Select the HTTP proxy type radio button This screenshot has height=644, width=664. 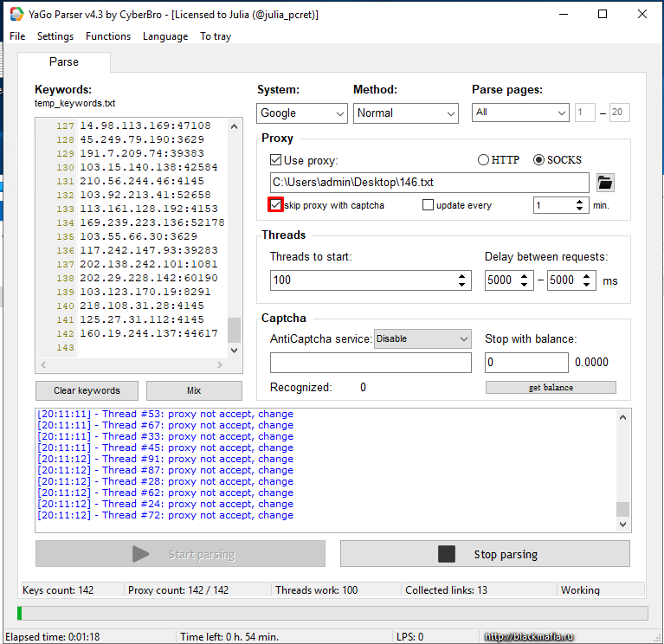483,160
